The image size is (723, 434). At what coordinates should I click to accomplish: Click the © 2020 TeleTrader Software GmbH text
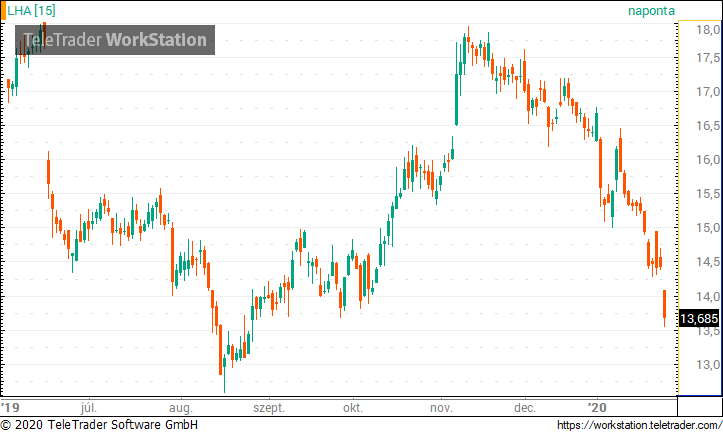100,425
